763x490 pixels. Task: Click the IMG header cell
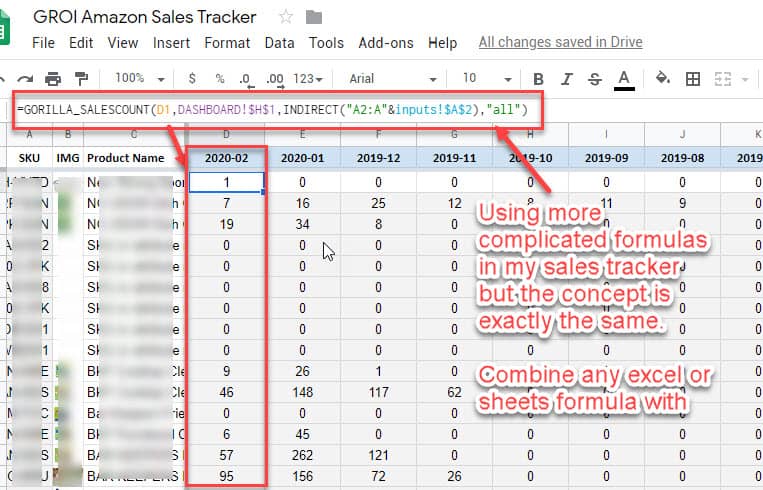pos(68,158)
